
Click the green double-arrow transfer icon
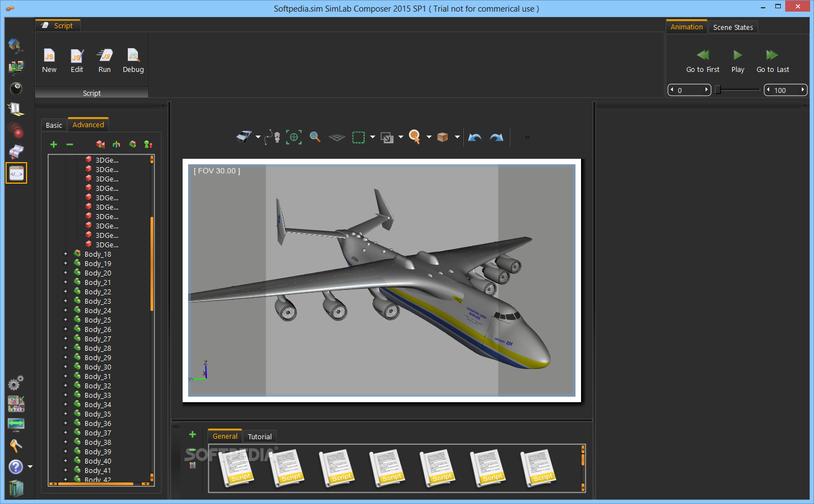(x=16, y=424)
